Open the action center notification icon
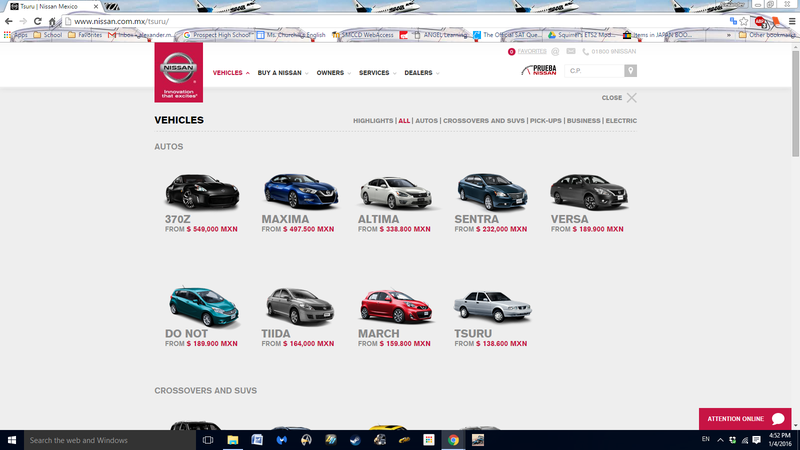 click(x=757, y=440)
